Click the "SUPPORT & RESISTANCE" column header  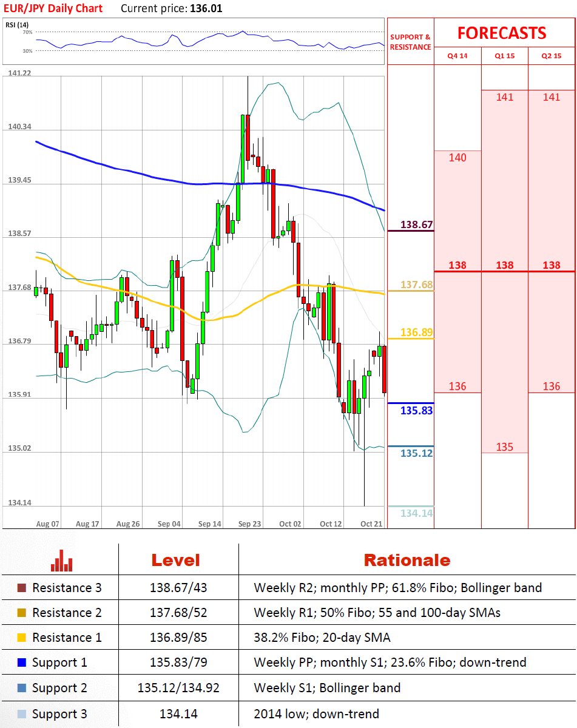[411, 42]
